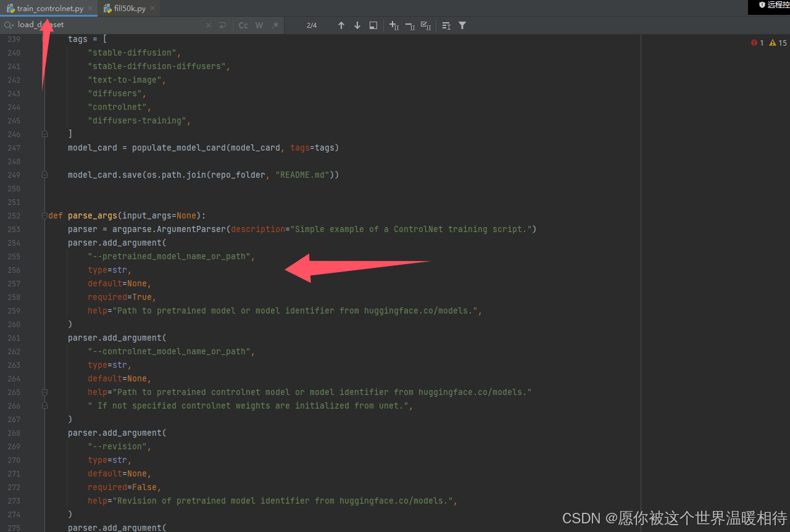Open search history magnifier dropdown
The image size is (790, 532).
coord(9,25)
